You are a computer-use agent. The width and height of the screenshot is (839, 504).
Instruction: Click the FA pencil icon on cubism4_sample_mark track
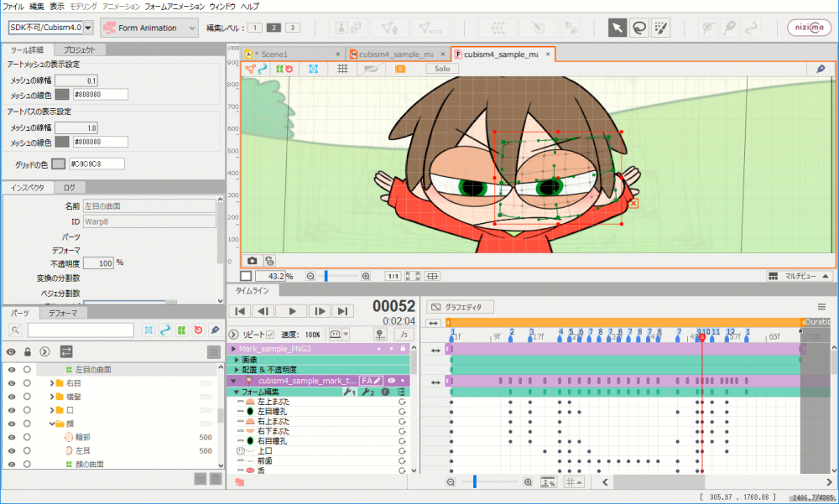[x=371, y=381]
